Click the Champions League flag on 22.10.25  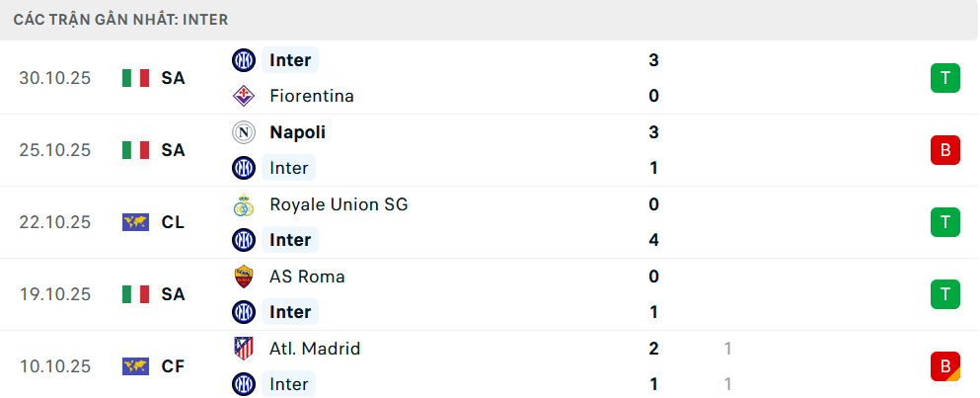pyautogui.click(x=135, y=222)
